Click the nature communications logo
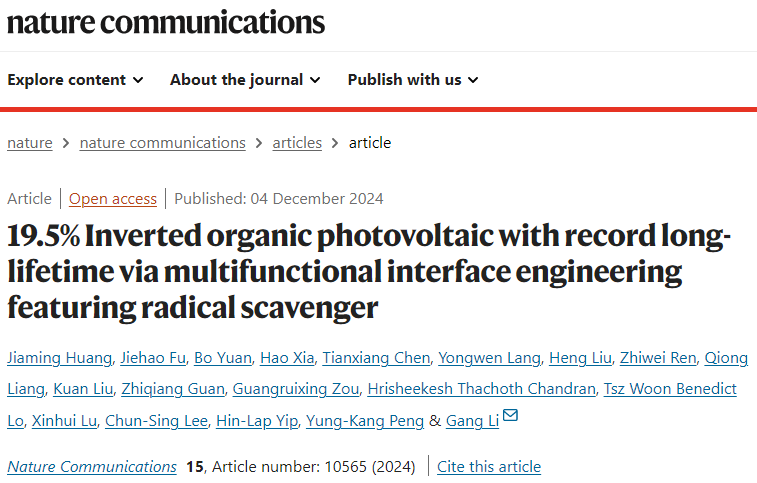Image resolution: width=757 pixels, height=483 pixels. coord(166,23)
